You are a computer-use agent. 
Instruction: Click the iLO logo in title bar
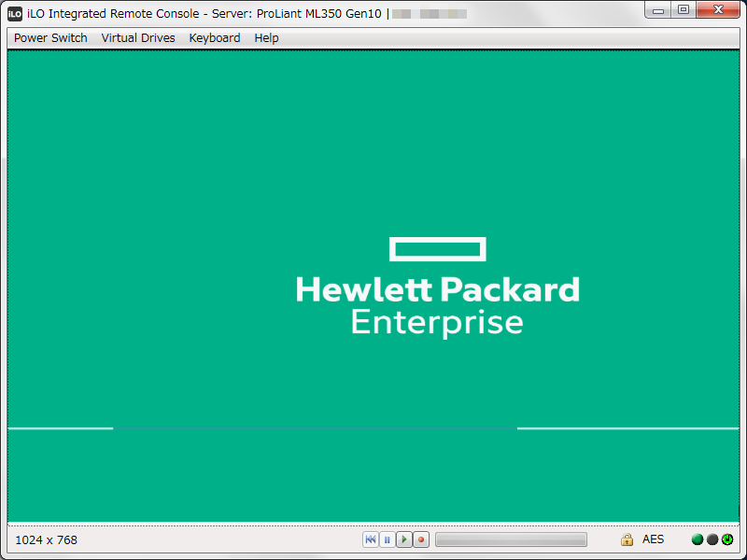pyautogui.click(x=15, y=14)
